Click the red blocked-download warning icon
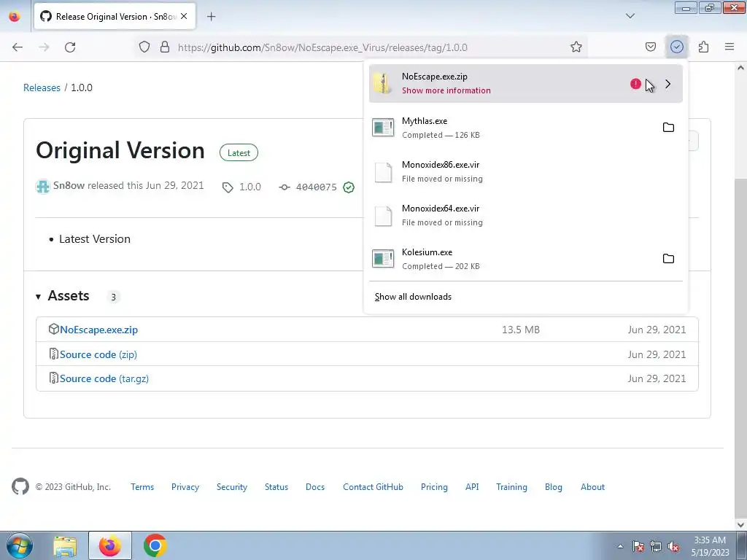747x560 pixels. click(635, 84)
